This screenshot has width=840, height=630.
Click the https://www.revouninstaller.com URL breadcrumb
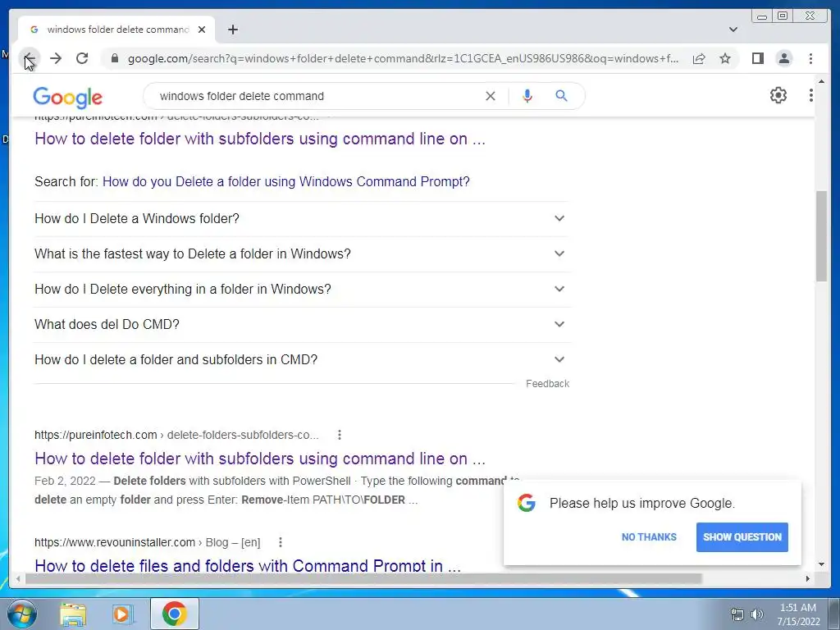click(148, 542)
